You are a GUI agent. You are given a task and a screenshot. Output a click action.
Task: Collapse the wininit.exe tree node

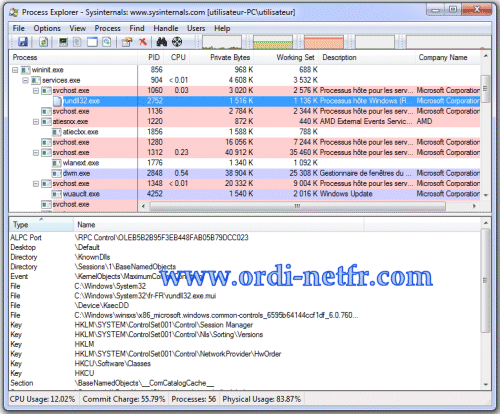coord(15,70)
